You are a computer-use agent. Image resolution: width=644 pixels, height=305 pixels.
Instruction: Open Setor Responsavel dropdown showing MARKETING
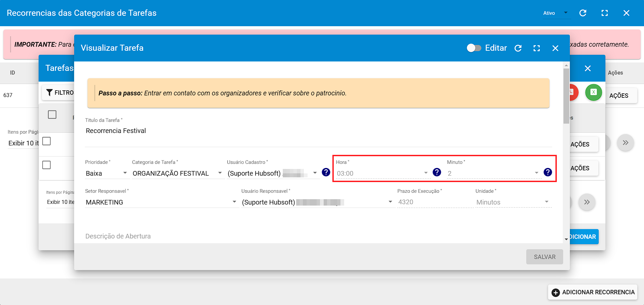162,202
